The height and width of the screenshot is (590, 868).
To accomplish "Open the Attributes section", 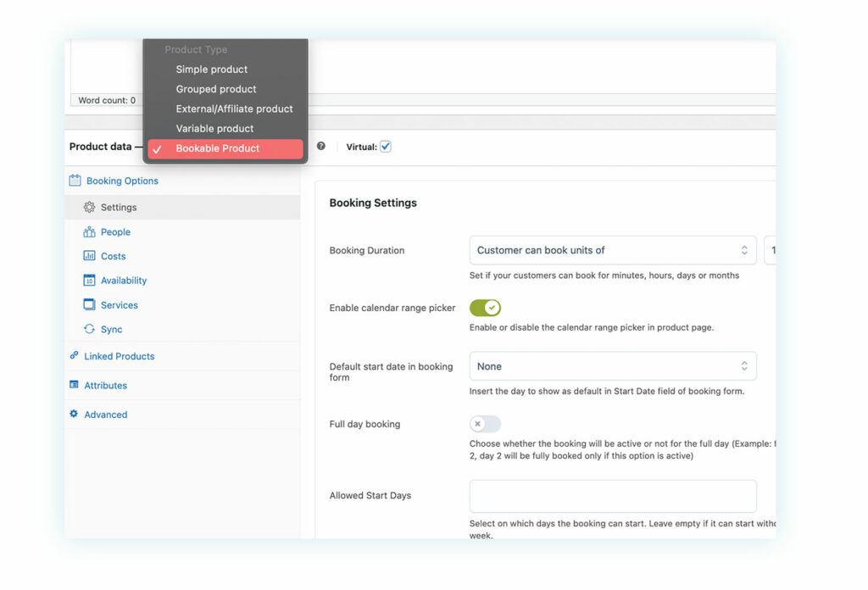I will pyautogui.click(x=105, y=386).
